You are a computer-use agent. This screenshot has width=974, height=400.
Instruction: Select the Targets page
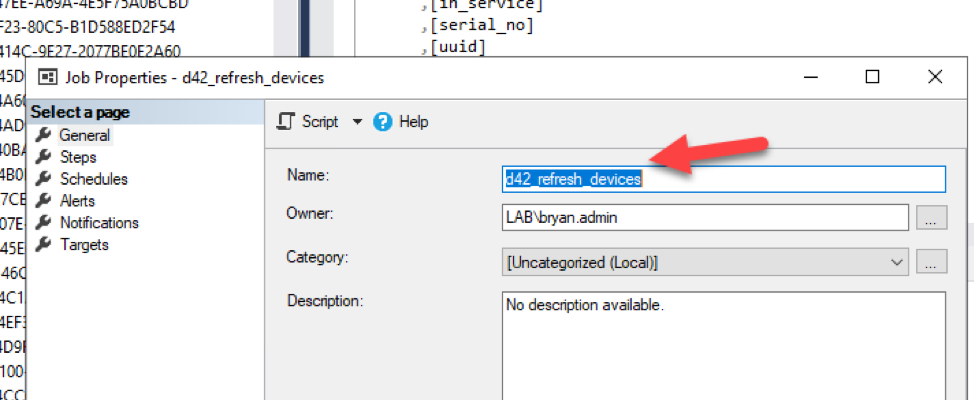click(x=84, y=245)
